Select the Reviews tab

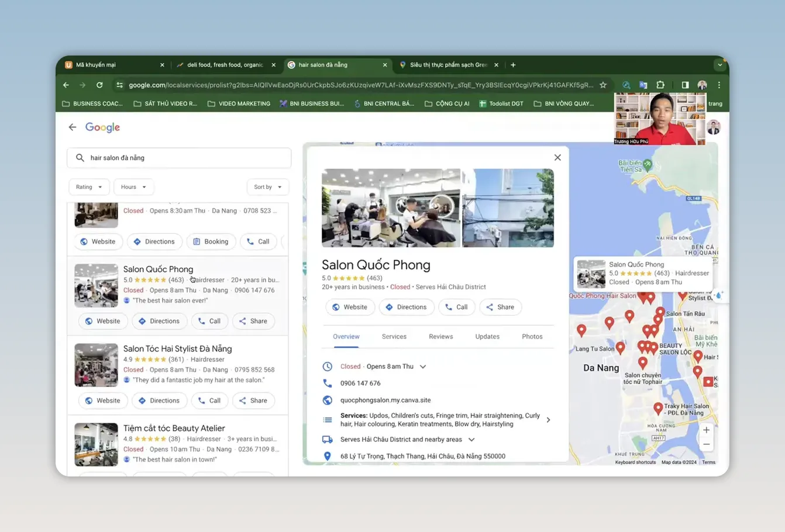[x=441, y=337]
